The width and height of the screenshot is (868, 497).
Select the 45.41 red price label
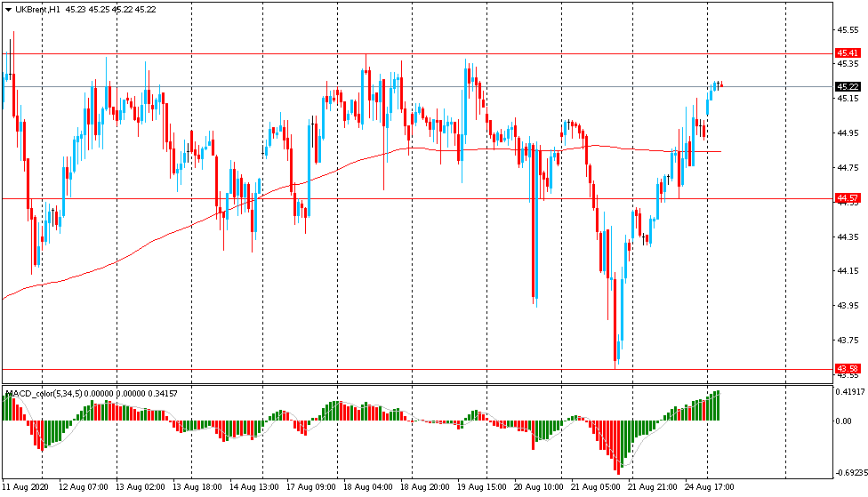click(848, 53)
